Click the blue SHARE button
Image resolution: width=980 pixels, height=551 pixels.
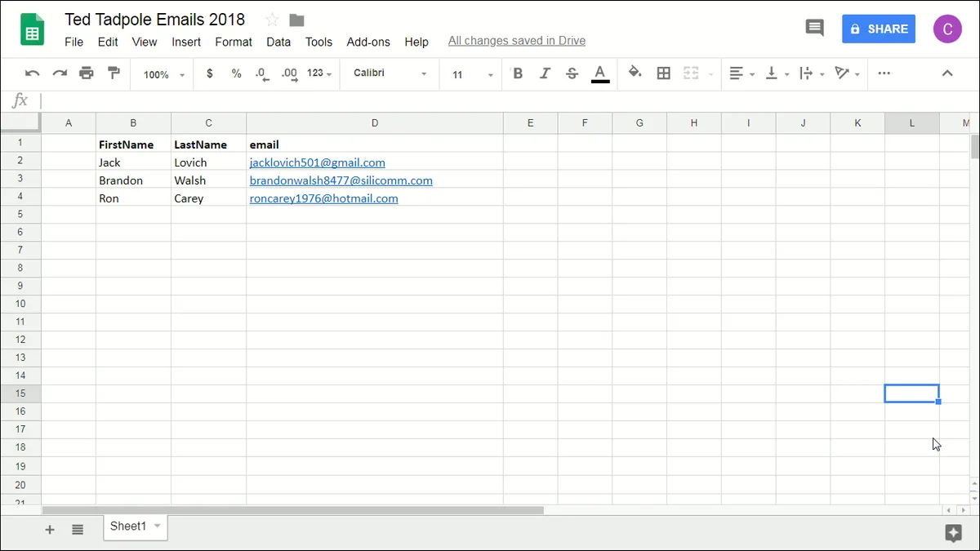pos(879,29)
